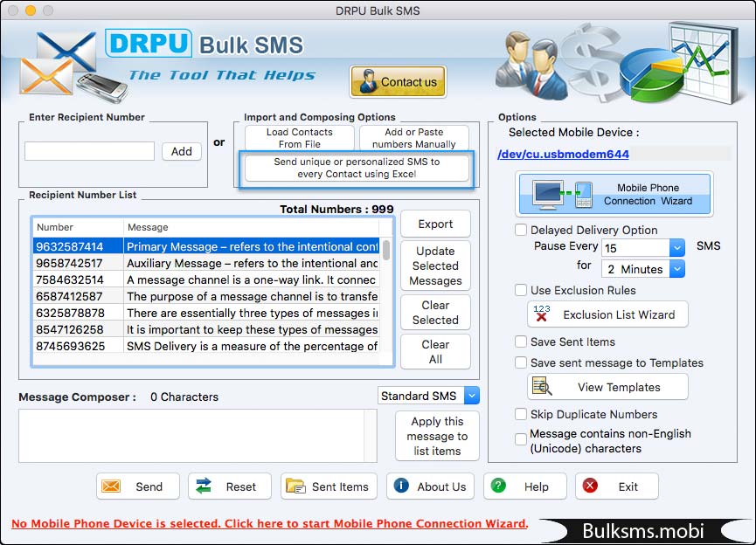Click the green question mark Help icon
This screenshot has height=545, width=756.
point(498,486)
